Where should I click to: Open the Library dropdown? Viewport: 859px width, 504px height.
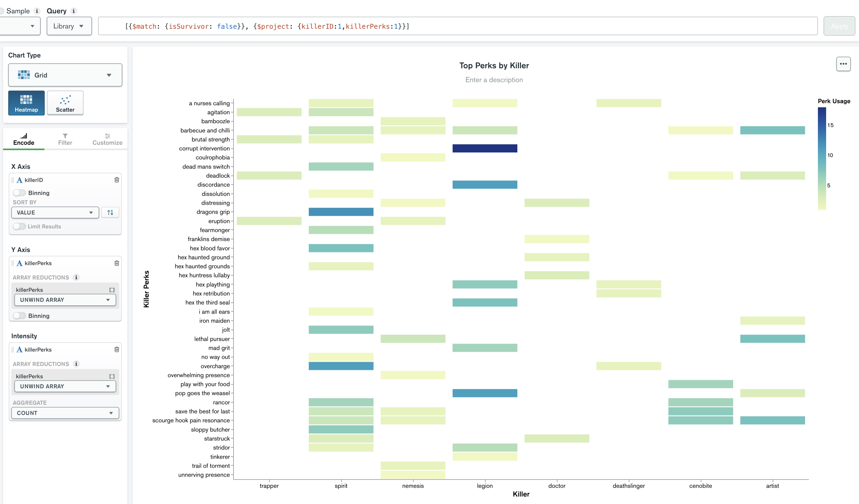click(x=69, y=26)
